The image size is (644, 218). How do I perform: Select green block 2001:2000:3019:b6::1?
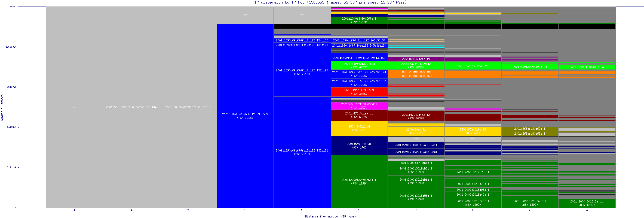coord(416,181)
